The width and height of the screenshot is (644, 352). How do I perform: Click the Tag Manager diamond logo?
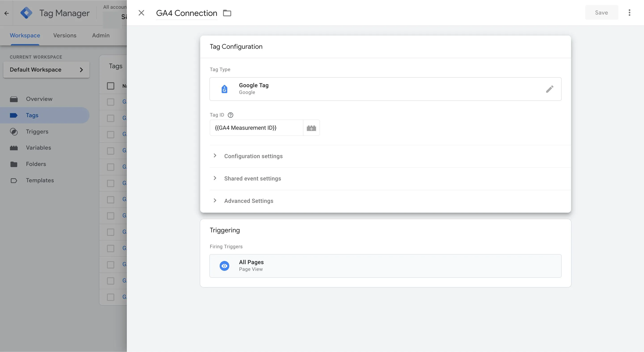pyautogui.click(x=26, y=13)
